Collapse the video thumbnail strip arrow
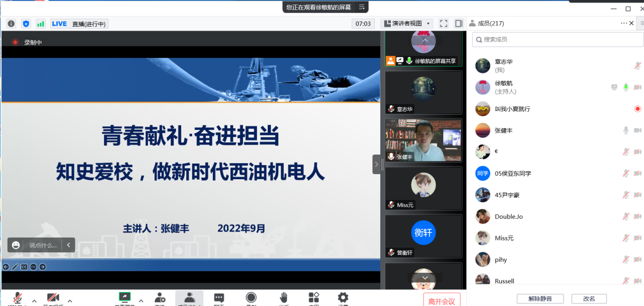 [x=376, y=164]
